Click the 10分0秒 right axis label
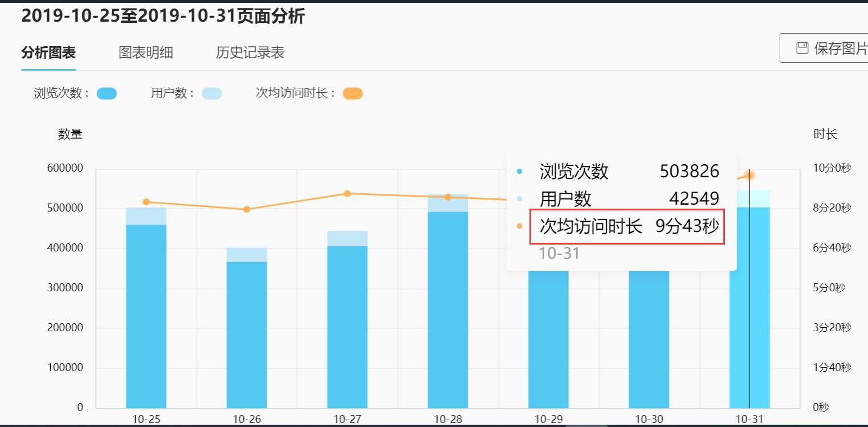This screenshot has width=868, height=427. [x=832, y=168]
